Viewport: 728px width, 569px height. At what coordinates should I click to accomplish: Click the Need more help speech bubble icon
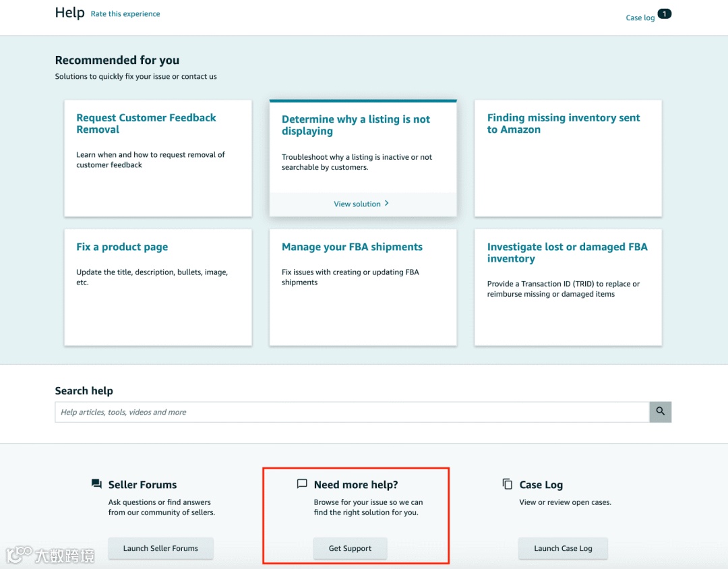[302, 484]
